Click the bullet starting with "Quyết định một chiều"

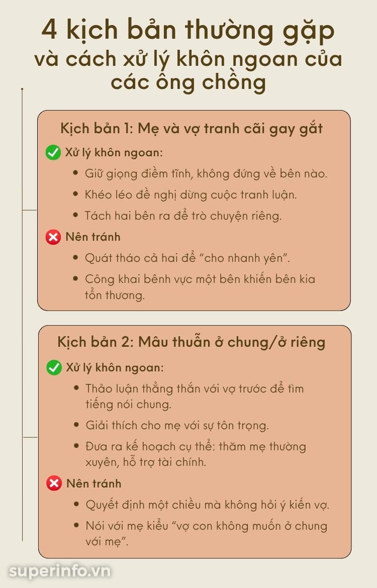[207, 505]
